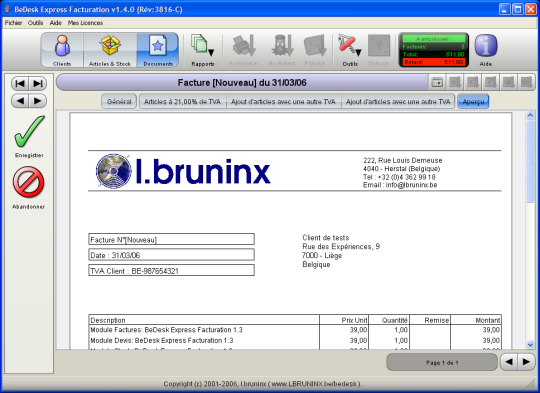Go to previous preview page arrow
Screen dimensions: 540x393
click(509, 362)
